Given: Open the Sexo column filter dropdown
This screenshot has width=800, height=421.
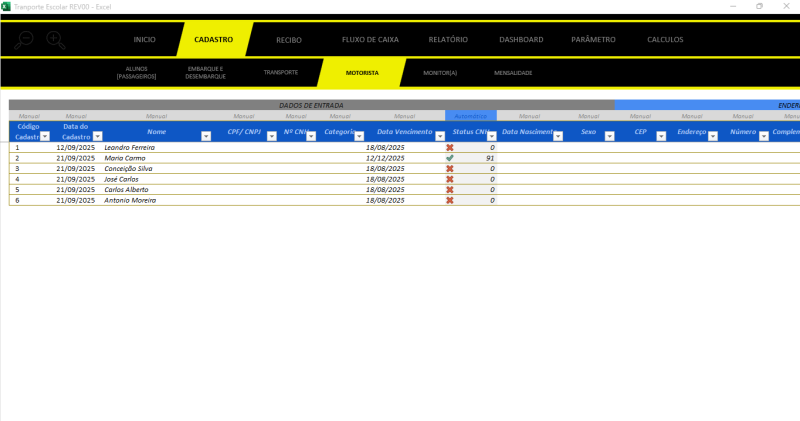Looking at the screenshot, I should [x=610, y=136].
